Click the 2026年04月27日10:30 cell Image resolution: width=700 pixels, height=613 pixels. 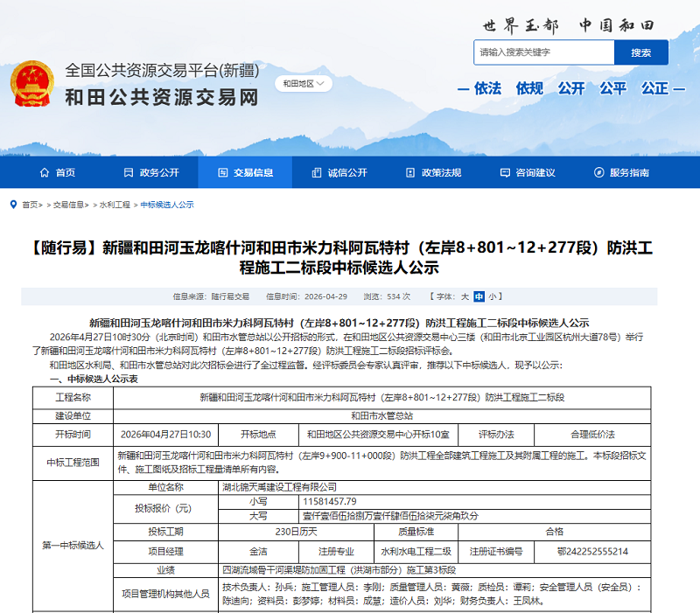click(165, 435)
